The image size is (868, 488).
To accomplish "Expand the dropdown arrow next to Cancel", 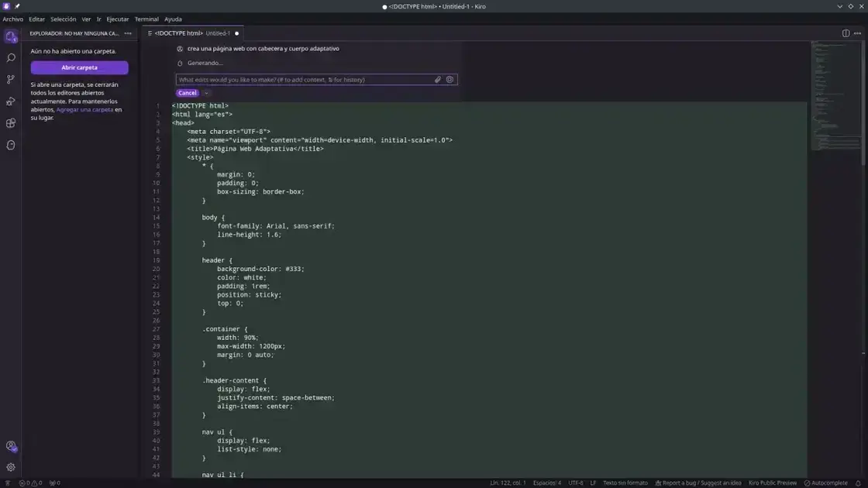I will pos(206,93).
